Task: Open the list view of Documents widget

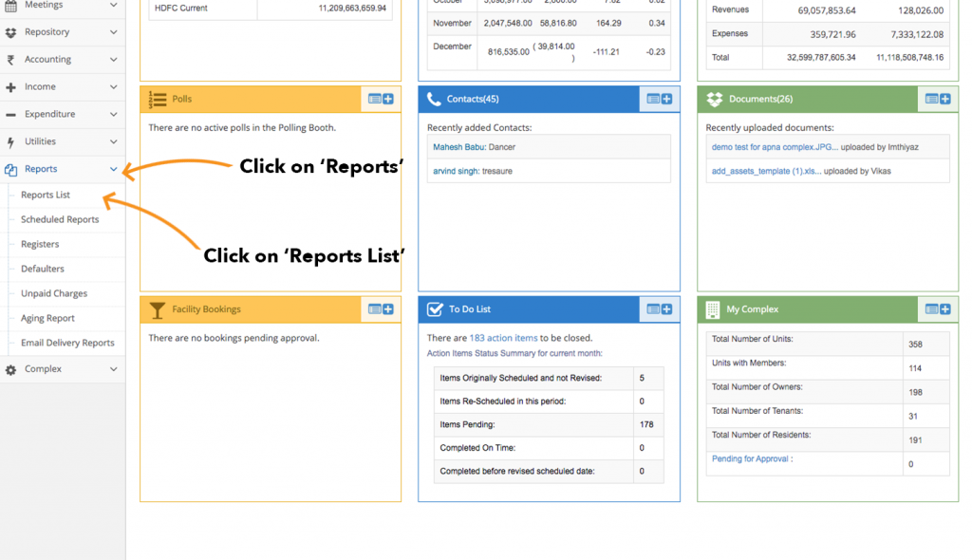Action: point(931,100)
